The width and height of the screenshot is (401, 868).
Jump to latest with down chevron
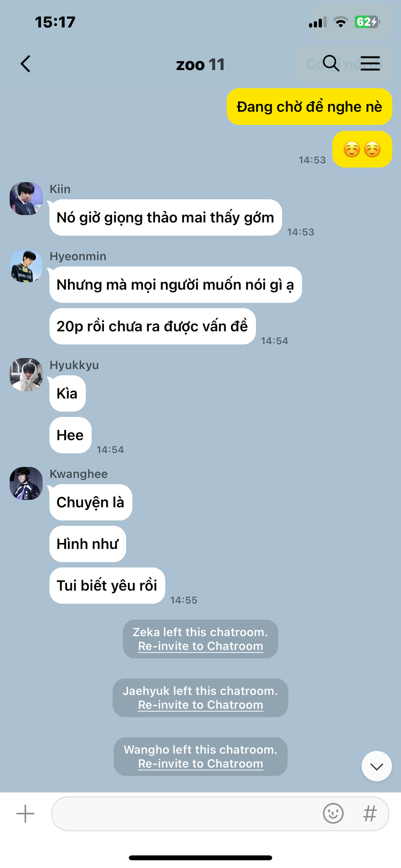[377, 766]
